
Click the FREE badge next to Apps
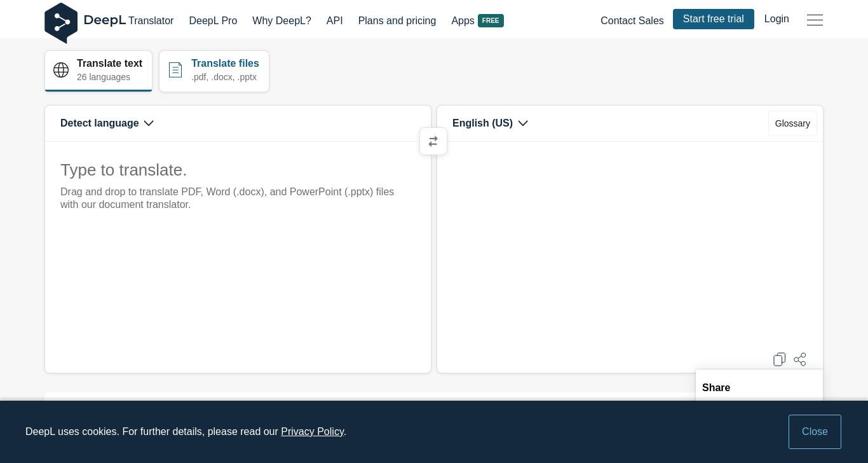pos(491,21)
